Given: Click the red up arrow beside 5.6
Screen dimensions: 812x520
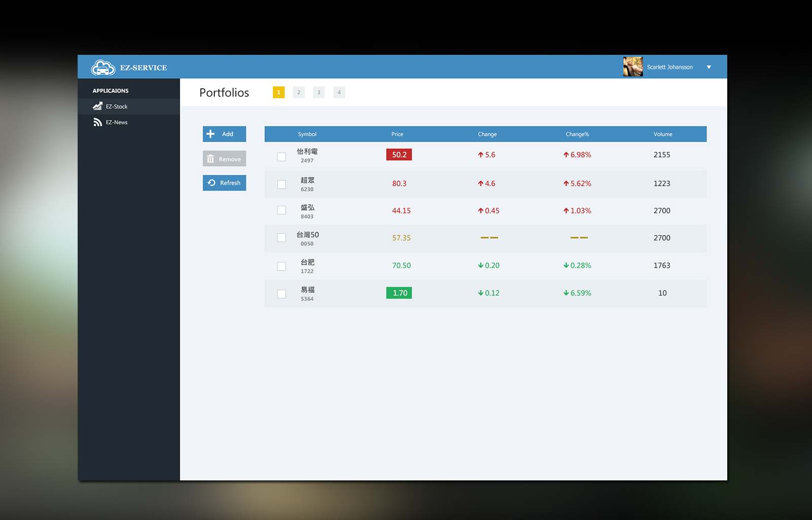Looking at the screenshot, I should tap(481, 155).
